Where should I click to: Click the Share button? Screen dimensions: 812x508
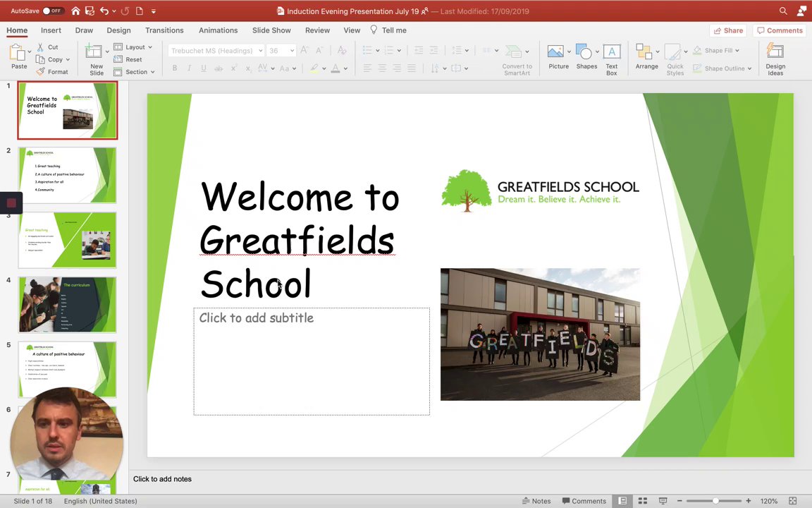[728, 30]
